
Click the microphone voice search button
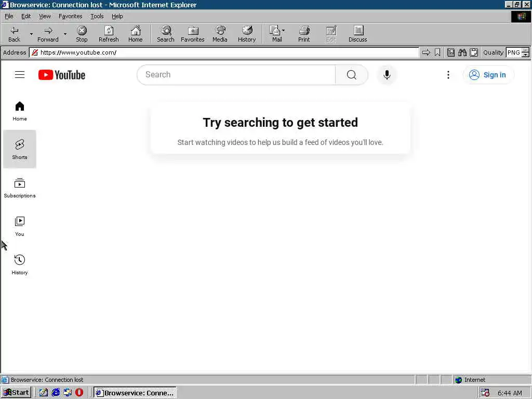pyautogui.click(x=387, y=75)
